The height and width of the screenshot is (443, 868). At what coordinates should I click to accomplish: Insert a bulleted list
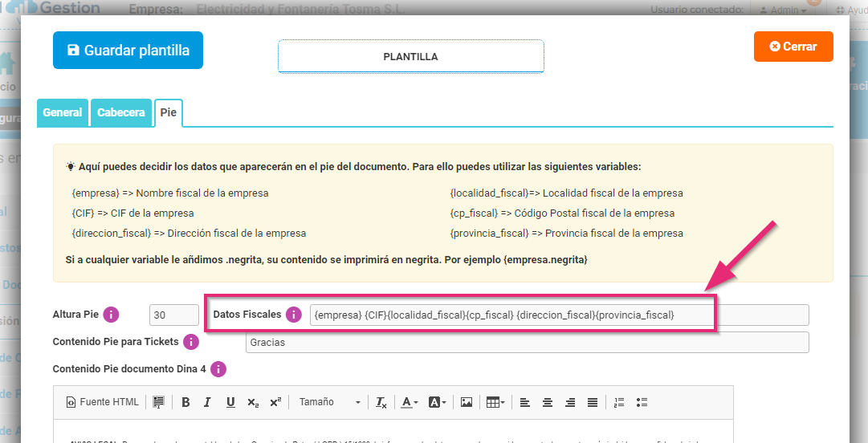[x=642, y=402]
